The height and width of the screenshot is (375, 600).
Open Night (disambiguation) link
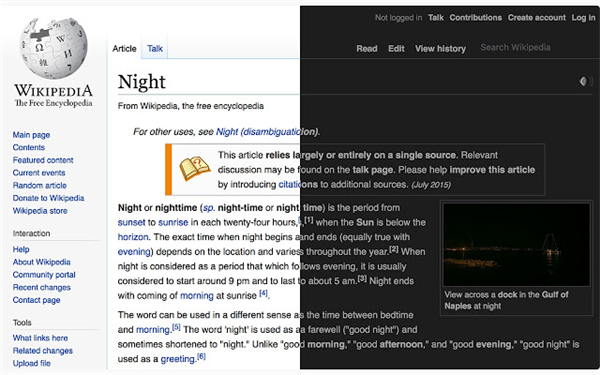click(267, 132)
